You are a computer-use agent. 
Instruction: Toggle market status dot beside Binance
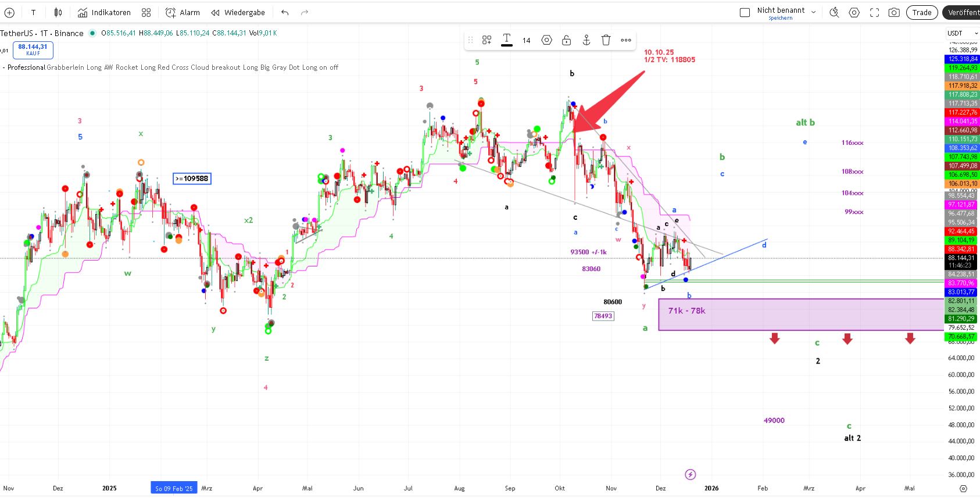click(x=92, y=33)
